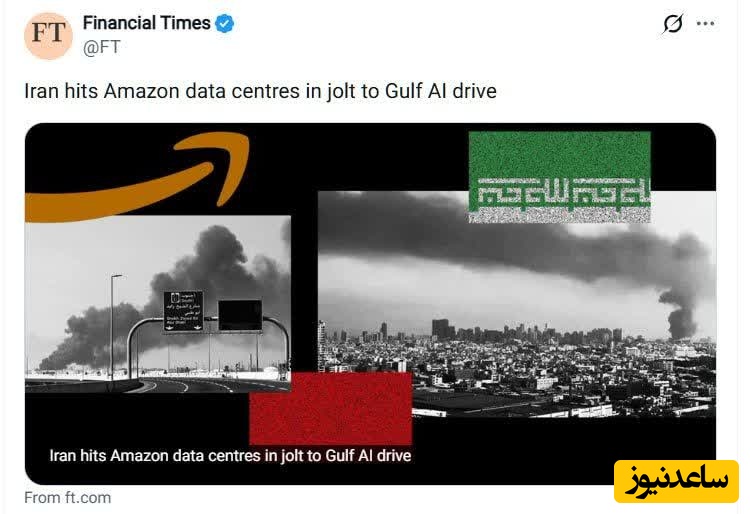Image resolution: width=750 pixels, height=514 pixels.
Task: Open the Grok explain-post icon
Action: 673,23
